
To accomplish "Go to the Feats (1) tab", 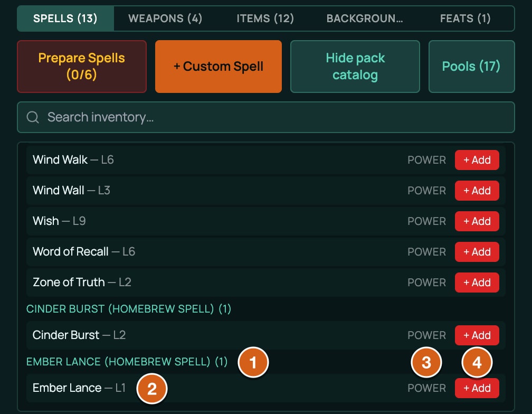I will point(465,18).
